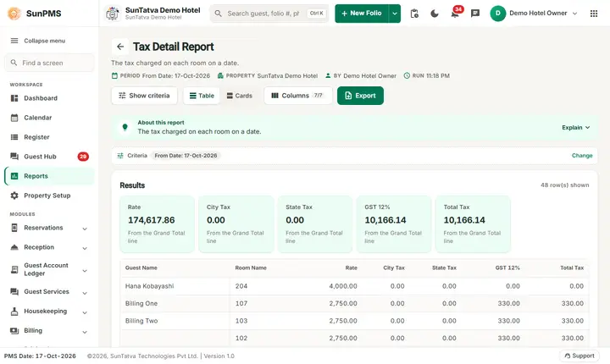Click the Billing module icon
The height and width of the screenshot is (364, 610).
(14, 330)
